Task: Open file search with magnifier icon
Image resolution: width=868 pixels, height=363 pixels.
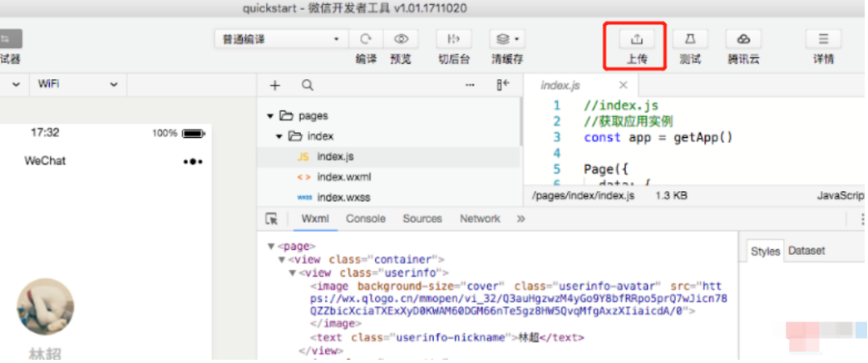Action: pyautogui.click(x=308, y=86)
